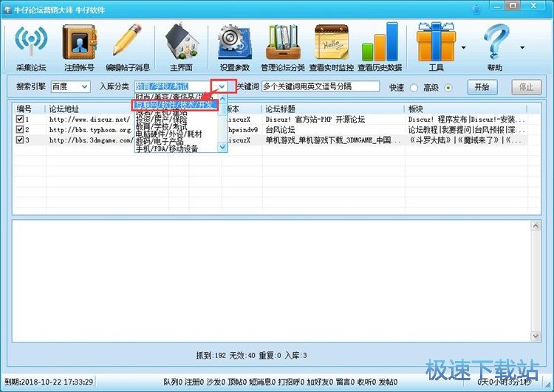The width and height of the screenshot is (554, 392).
Task: Click the log panel scroll-down arrow
Action: point(536,335)
